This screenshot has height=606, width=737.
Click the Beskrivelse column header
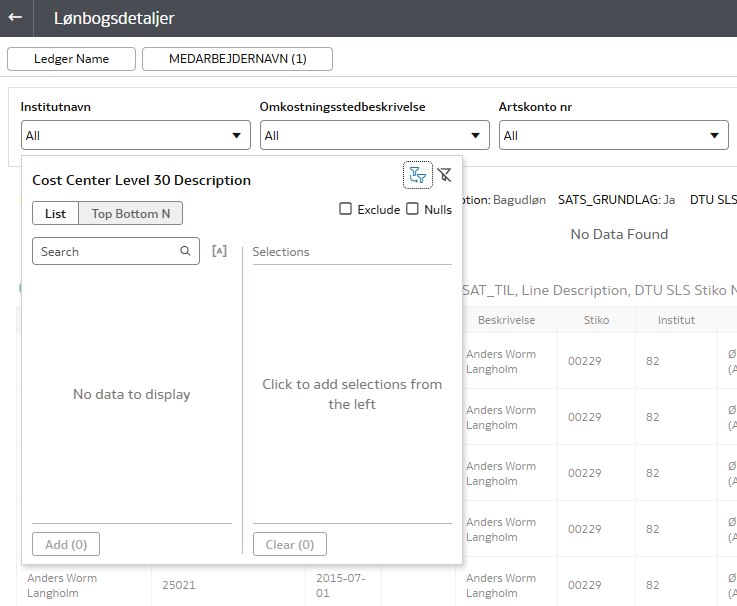point(506,320)
